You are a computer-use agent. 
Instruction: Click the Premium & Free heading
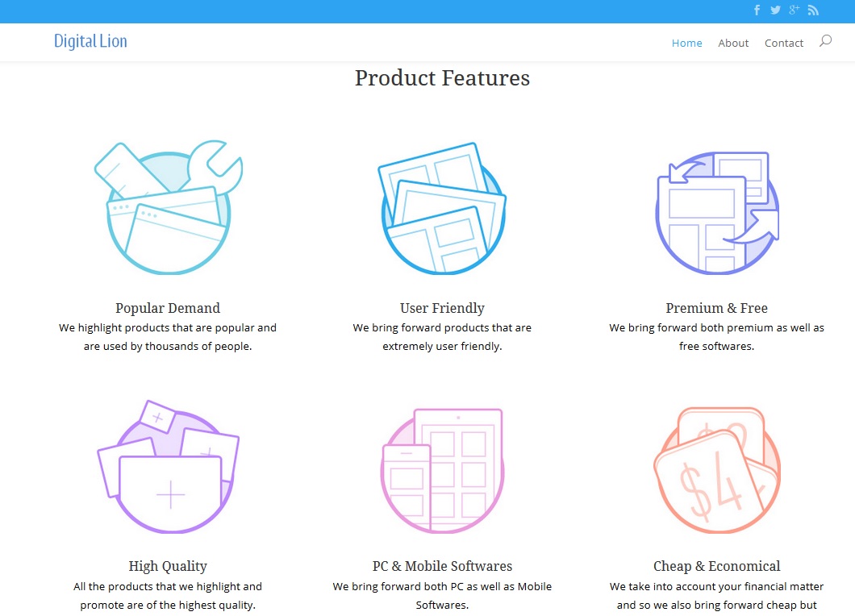coord(716,308)
